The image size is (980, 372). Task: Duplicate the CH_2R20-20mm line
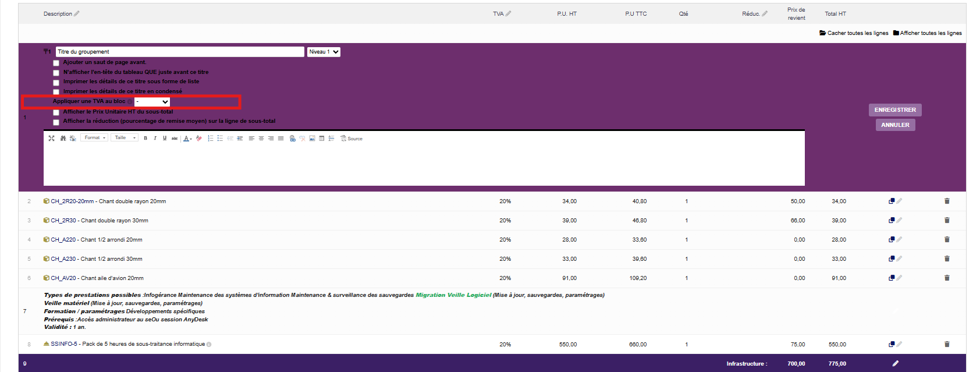point(892,201)
